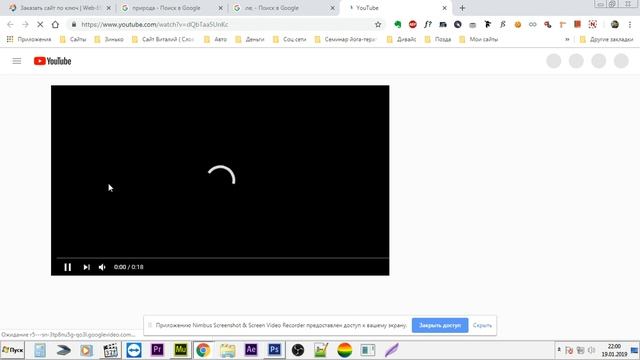
Task: Close the 'природа' Google search tab
Action: pyautogui.click(x=220, y=8)
